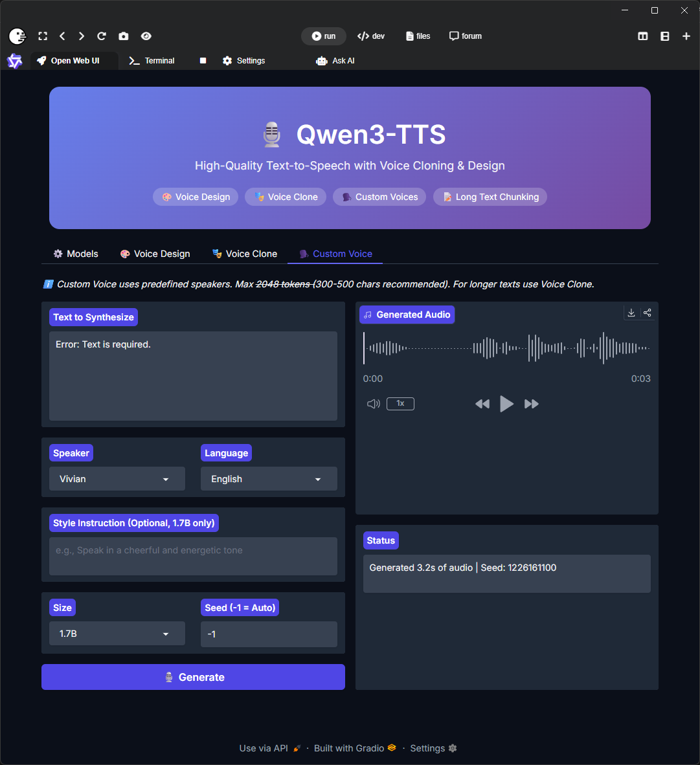The height and width of the screenshot is (765, 700).
Task: Switch to the Models tab
Action: (76, 254)
